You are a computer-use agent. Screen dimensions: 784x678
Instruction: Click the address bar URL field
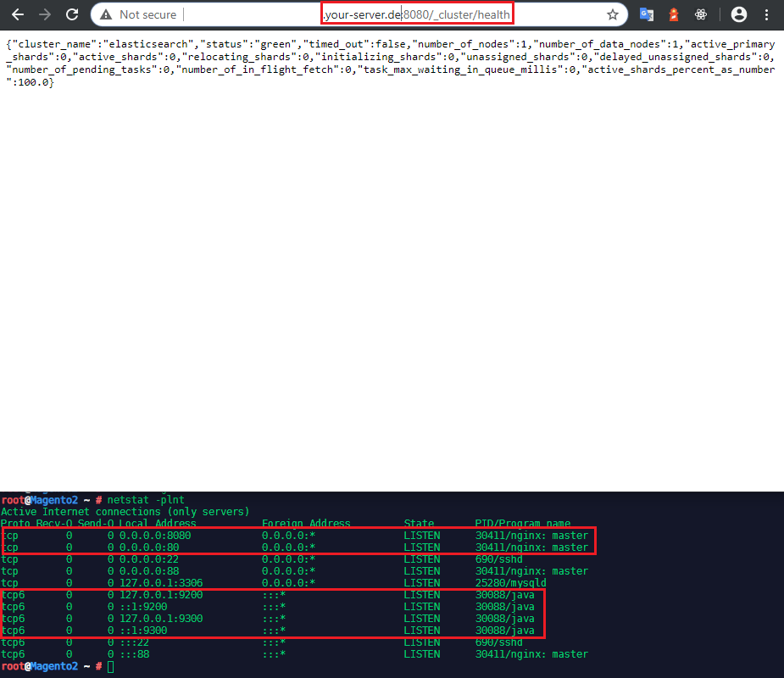[x=359, y=14]
